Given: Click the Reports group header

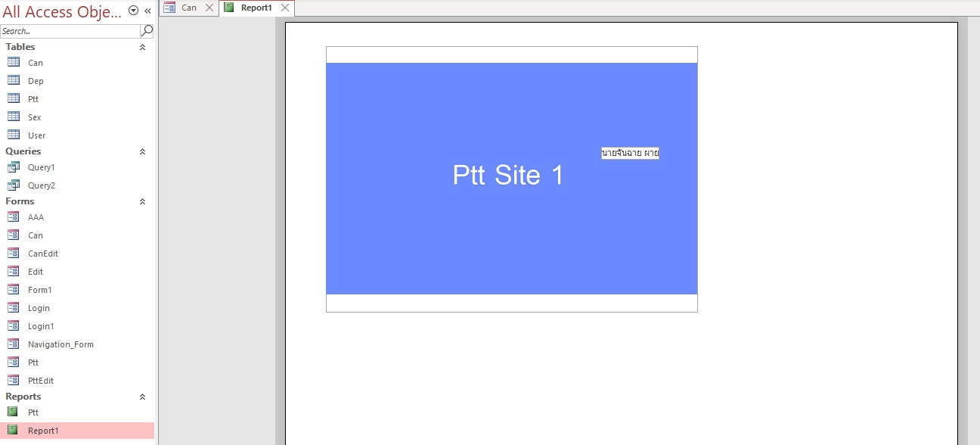Looking at the screenshot, I should tap(76, 397).
